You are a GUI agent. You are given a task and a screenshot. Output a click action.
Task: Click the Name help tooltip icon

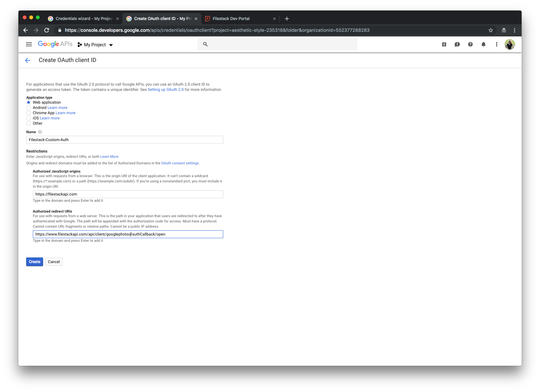tap(40, 132)
